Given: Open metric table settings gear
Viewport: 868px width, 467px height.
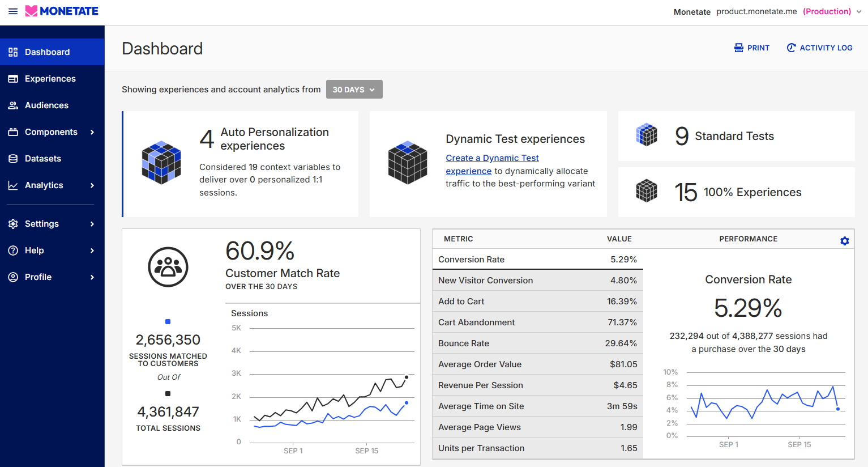Looking at the screenshot, I should click(x=845, y=241).
